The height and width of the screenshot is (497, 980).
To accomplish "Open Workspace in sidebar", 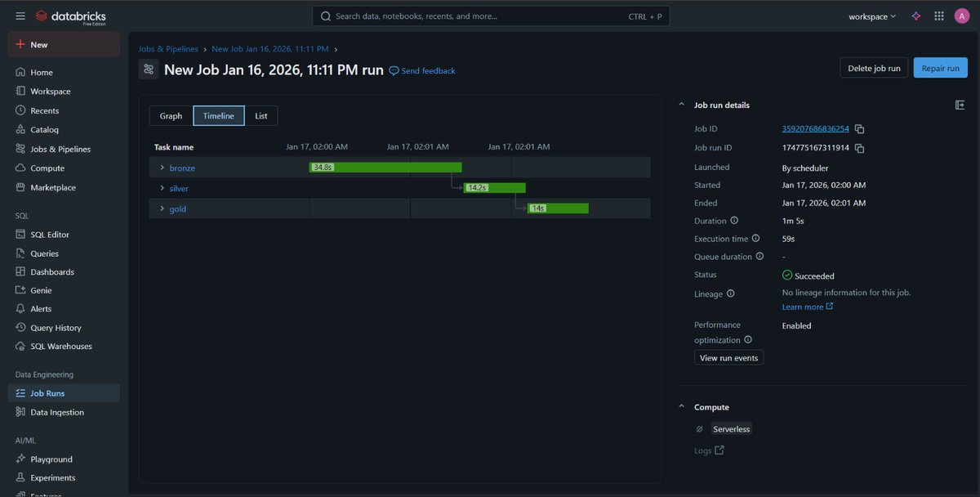I will pos(65,92).
